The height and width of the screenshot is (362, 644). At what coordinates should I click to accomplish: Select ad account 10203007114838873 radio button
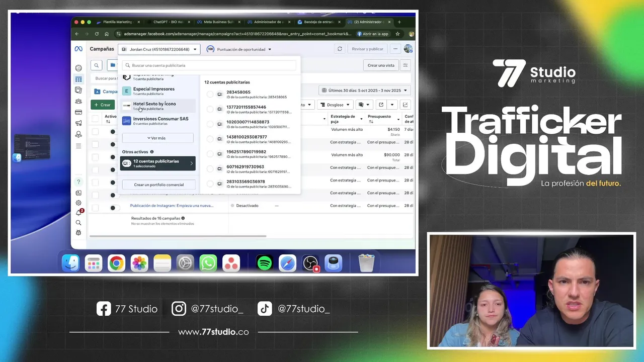click(210, 124)
